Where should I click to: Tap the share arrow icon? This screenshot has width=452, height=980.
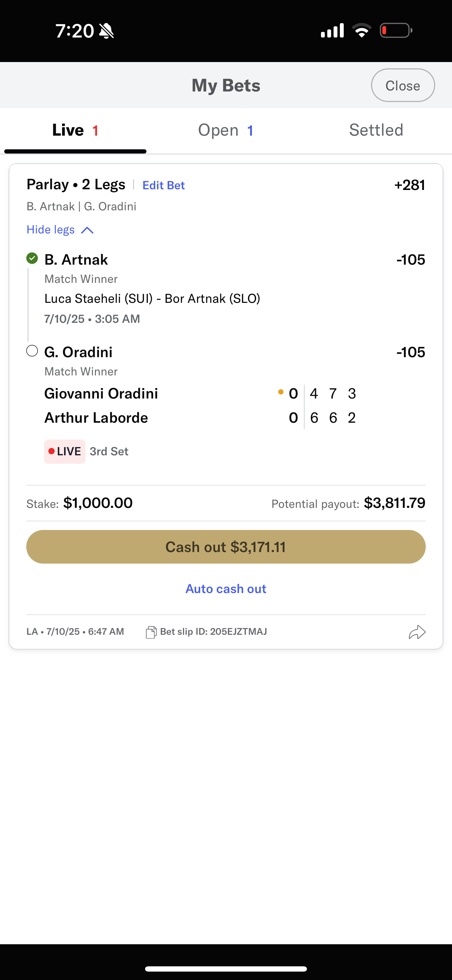pos(417,632)
